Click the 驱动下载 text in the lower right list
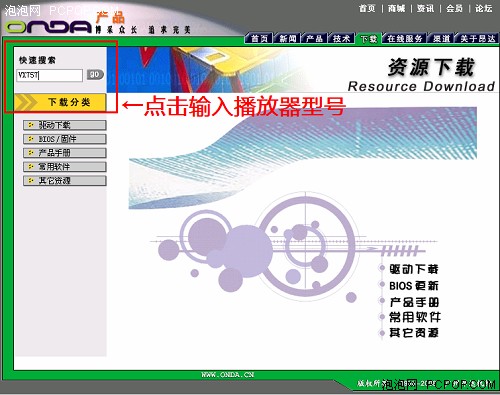Viewport: 500px width, 395px height. click(x=414, y=269)
